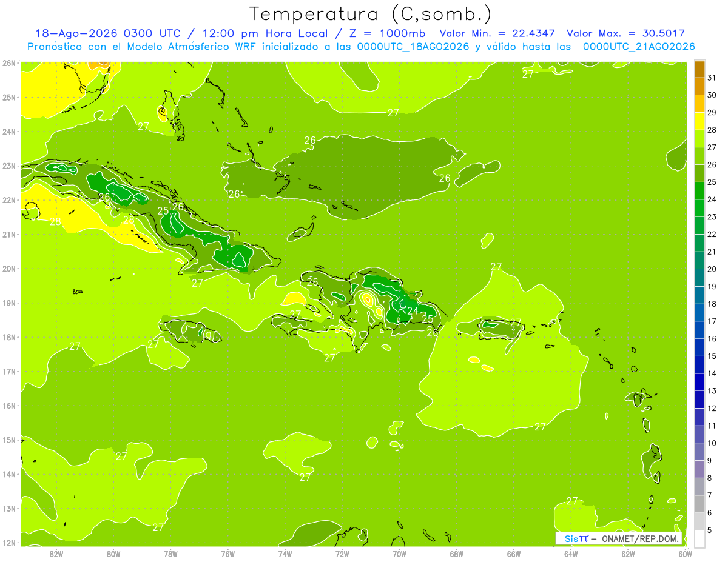Viewport: 728px width, 562px height.
Task: Click the color bar label '30'
Action: tap(712, 95)
